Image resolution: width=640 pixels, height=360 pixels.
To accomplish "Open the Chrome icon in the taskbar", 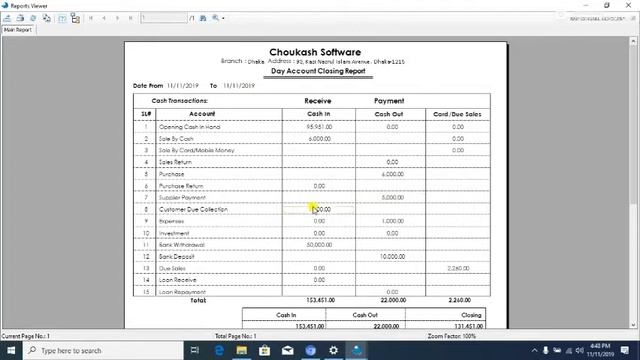I will pos(311,350).
